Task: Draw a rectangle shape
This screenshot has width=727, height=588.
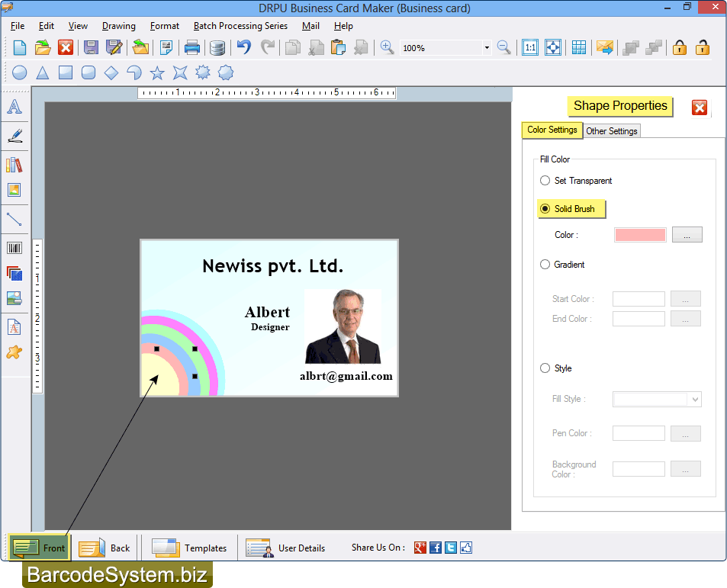Action: point(66,72)
